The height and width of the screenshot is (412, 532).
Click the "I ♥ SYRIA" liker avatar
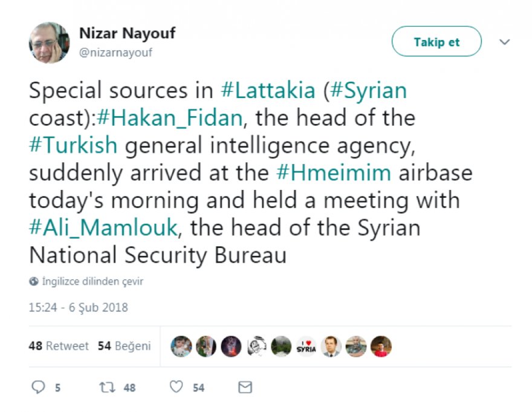coord(307,347)
